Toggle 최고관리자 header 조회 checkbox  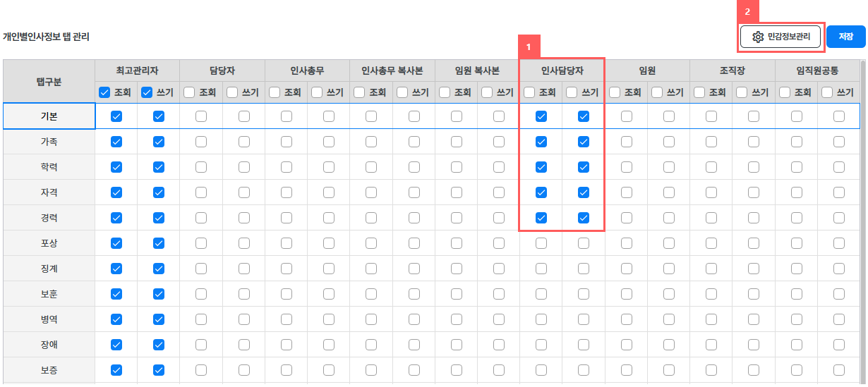(104, 92)
